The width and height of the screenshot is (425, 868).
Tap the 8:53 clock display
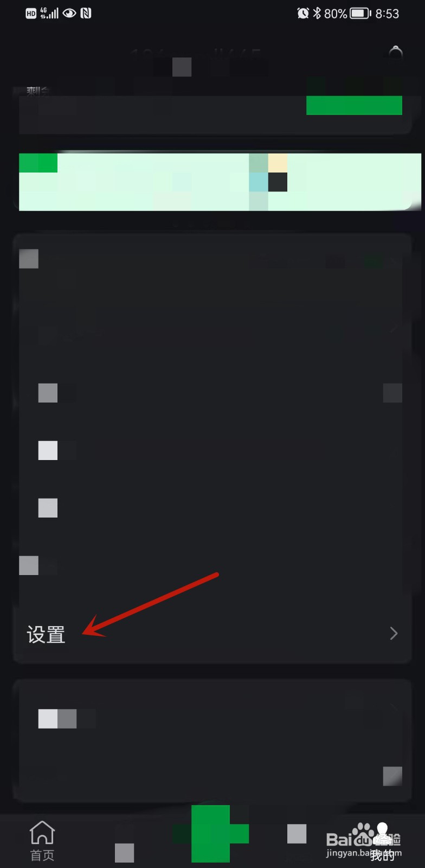387,14
